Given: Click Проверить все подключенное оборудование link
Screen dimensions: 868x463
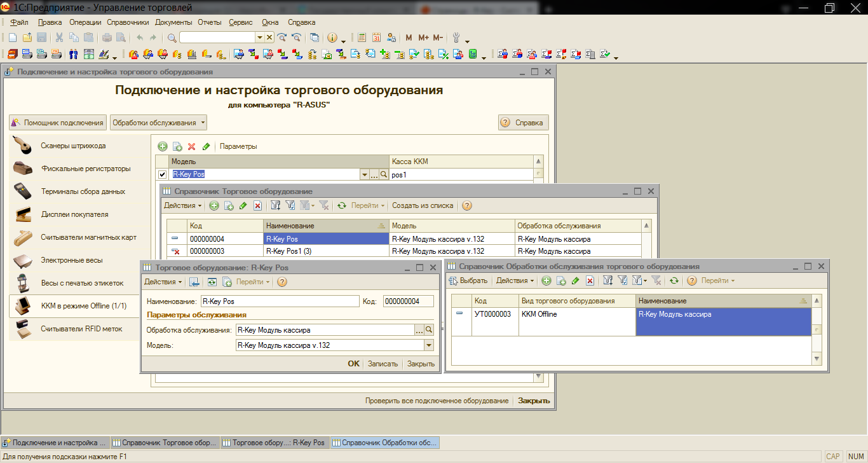Looking at the screenshot, I should pos(437,401).
